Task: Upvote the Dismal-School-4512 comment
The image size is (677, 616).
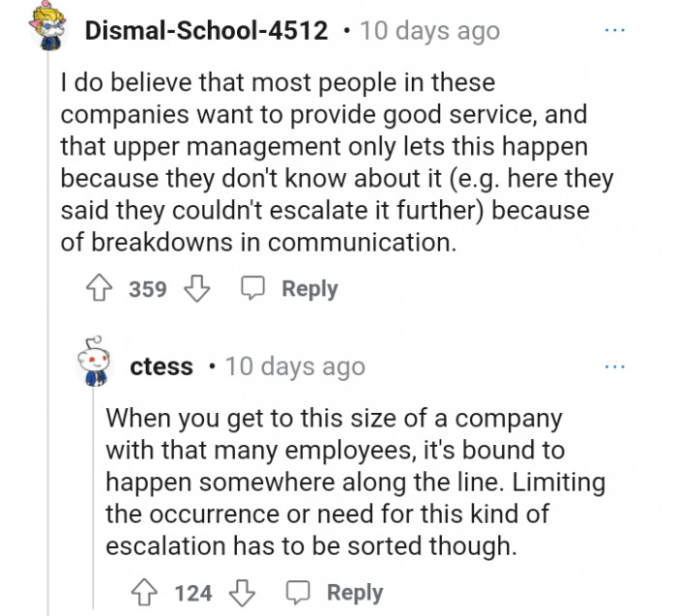Action: coord(99,289)
